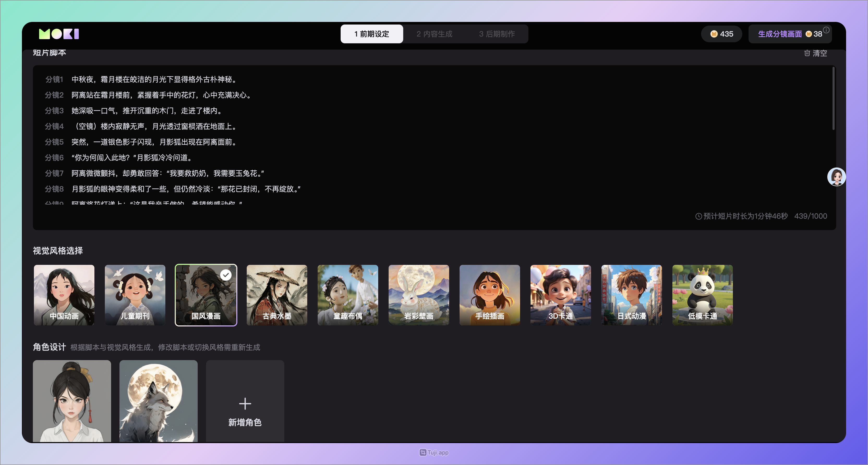Switch to the 2 内容生成 tab
Viewport: 868px width, 465px height.
[x=434, y=34]
